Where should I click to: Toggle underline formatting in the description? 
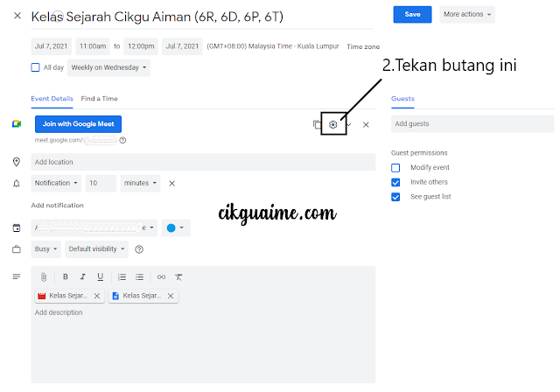(101, 276)
